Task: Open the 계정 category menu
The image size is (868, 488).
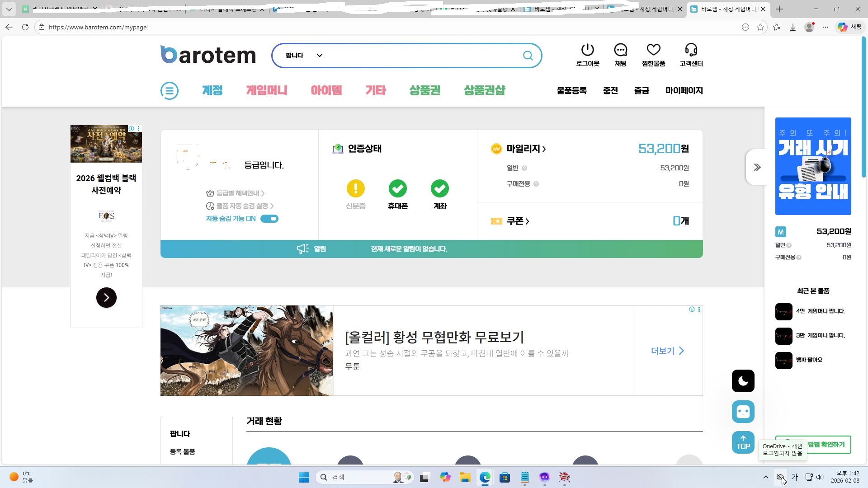Action: pyautogui.click(x=212, y=90)
